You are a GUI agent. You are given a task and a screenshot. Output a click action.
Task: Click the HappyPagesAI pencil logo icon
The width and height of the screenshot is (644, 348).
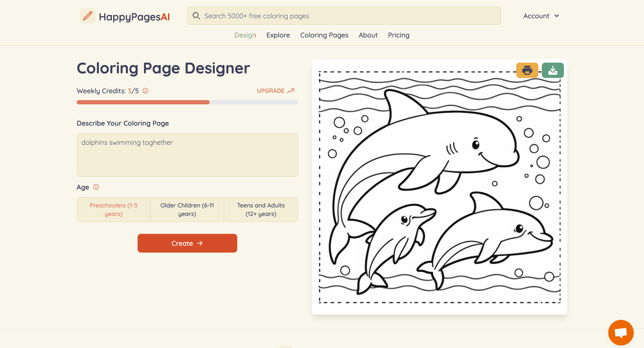88,16
